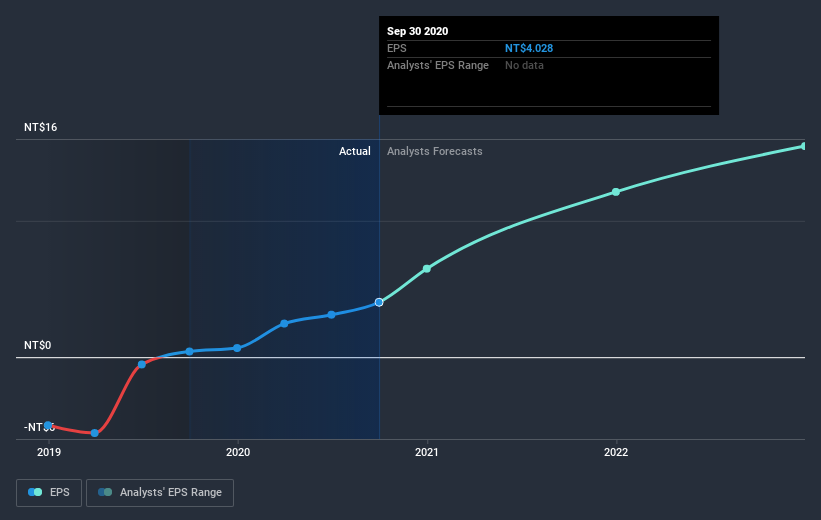Screen dimensions: 821x520
Task: Toggle the Analysts' EPS Range legend
Action: pyautogui.click(x=160, y=492)
